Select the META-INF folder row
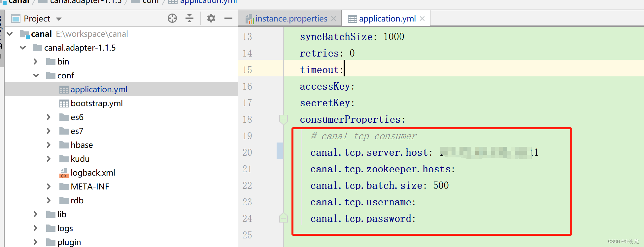The height and width of the screenshot is (247, 644). click(x=121, y=186)
